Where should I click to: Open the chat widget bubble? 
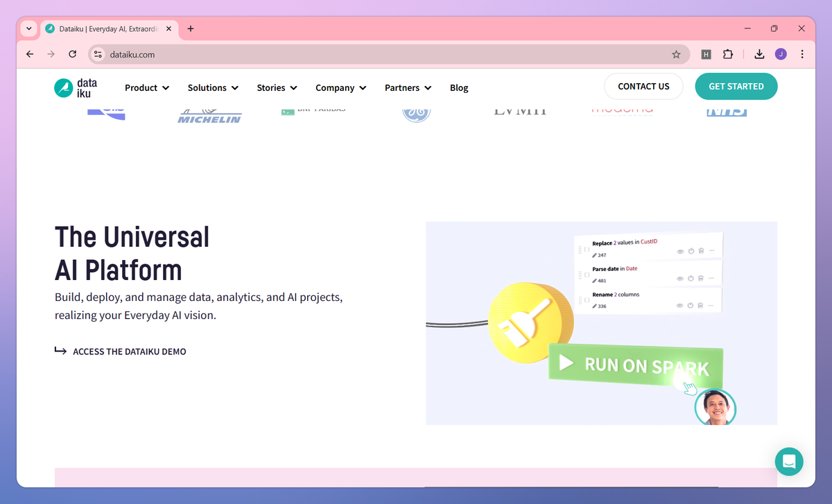(789, 461)
